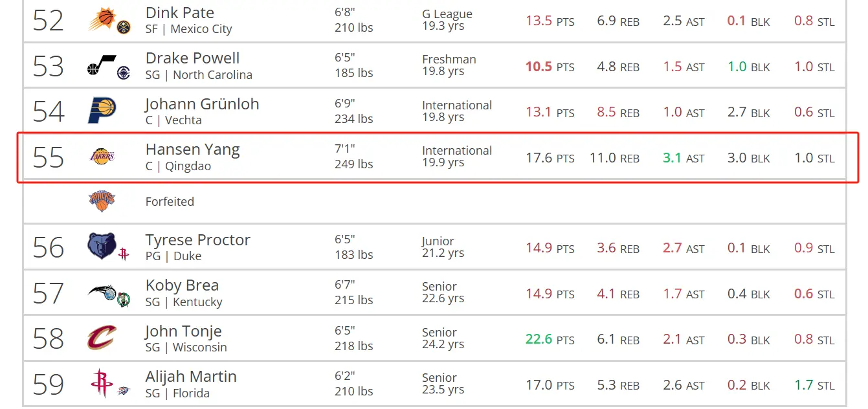Click the small Celtics logo at pick 57
Screen dimensions: 868x409
tap(123, 300)
